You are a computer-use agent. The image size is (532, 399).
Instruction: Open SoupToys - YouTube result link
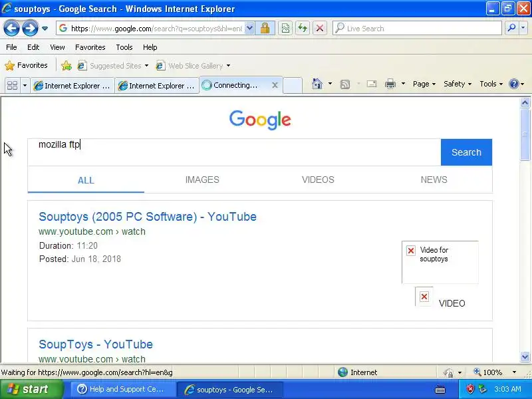96,344
